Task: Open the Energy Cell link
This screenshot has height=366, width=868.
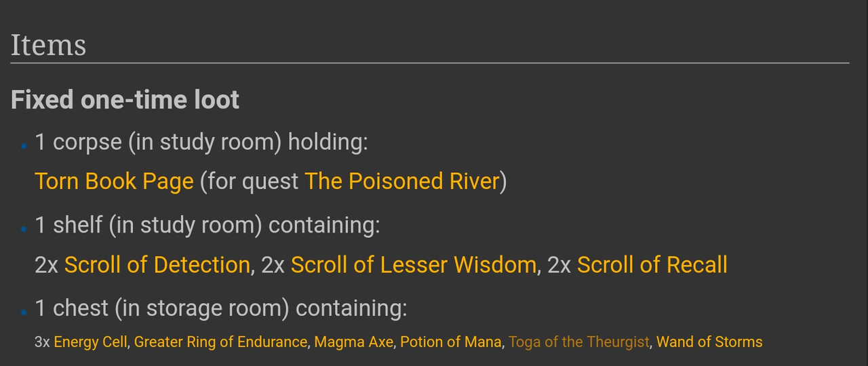Action: [91, 342]
